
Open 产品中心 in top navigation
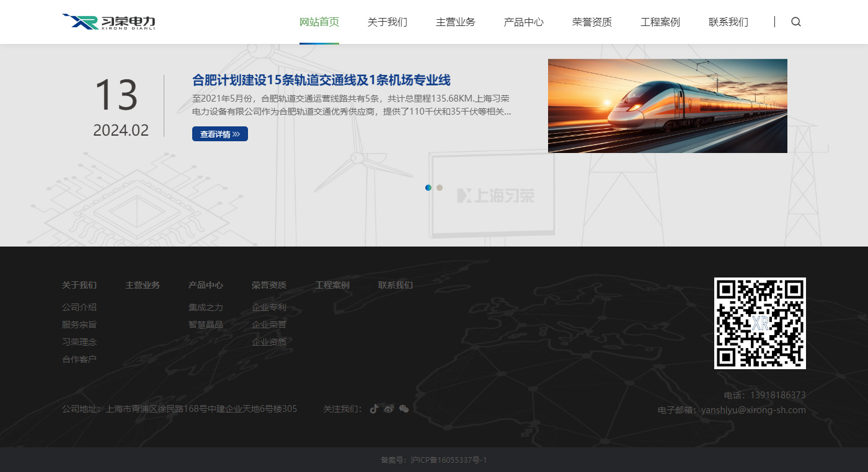(523, 22)
